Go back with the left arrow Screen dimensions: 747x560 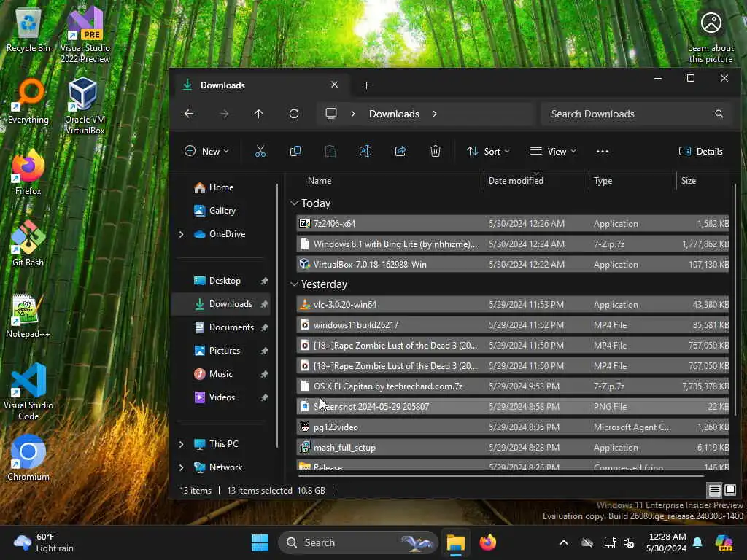point(189,114)
